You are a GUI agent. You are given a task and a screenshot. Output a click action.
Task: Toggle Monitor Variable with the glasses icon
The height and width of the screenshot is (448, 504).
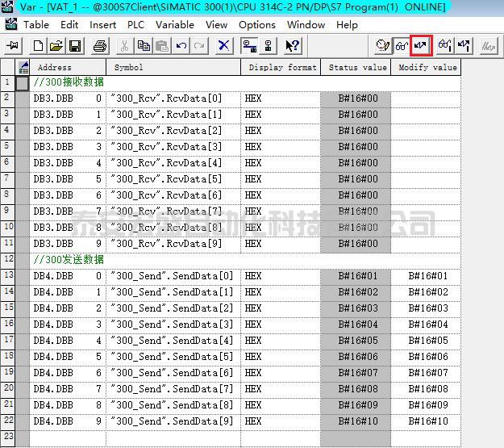click(401, 46)
